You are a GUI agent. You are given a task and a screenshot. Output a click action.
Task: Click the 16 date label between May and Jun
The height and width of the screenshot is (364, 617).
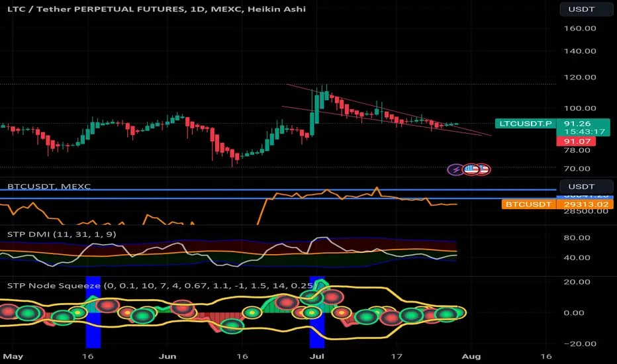click(x=88, y=357)
